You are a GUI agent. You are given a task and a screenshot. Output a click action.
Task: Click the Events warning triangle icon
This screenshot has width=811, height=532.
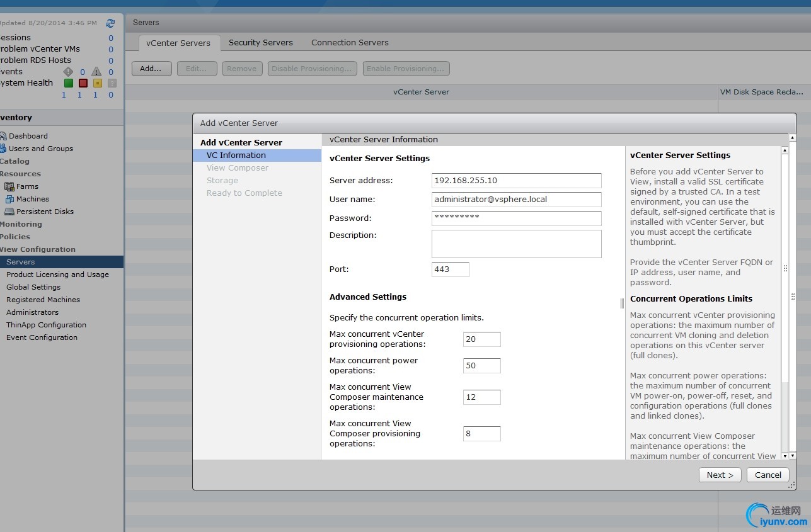[96, 72]
